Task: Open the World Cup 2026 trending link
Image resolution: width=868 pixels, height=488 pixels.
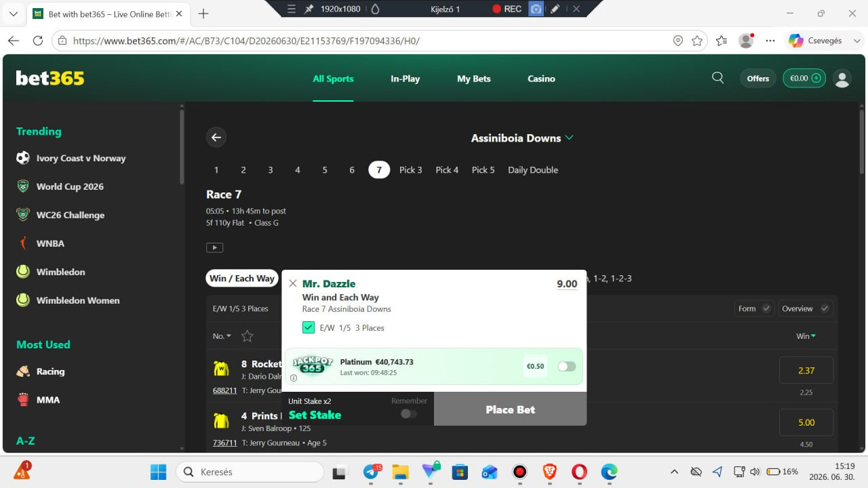Action: coord(70,186)
